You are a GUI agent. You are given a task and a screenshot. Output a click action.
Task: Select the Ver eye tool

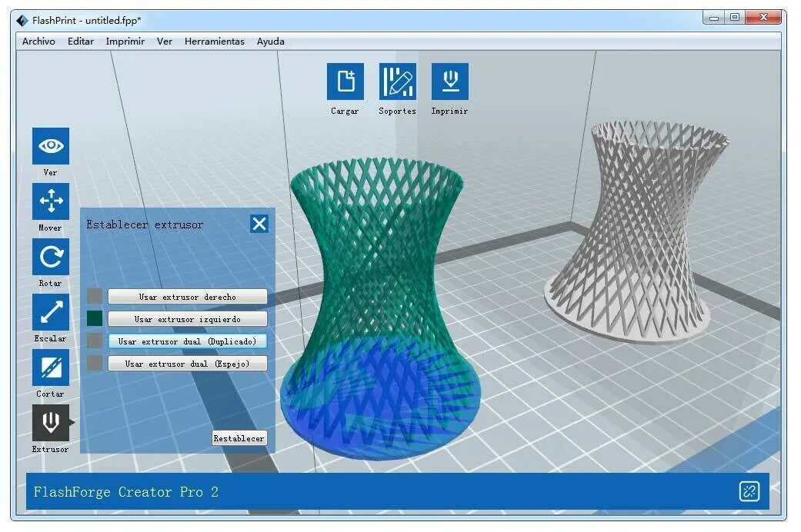pyautogui.click(x=51, y=146)
